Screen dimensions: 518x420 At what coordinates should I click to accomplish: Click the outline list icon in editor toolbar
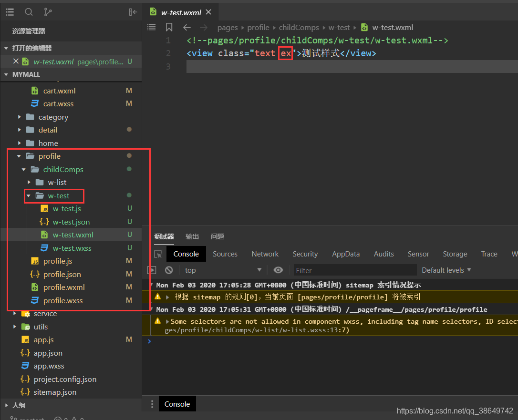point(151,27)
